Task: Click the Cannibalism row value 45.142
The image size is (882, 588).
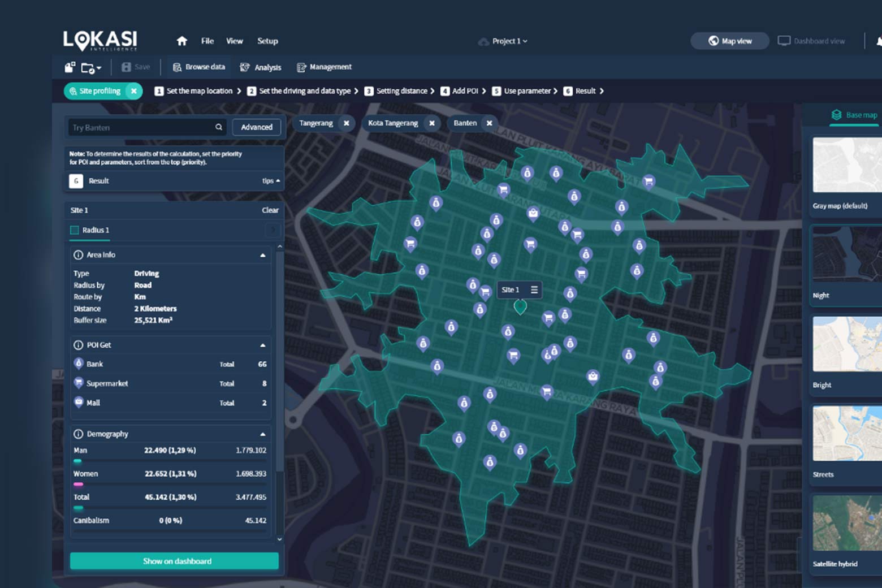Action: (x=256, y=520)
